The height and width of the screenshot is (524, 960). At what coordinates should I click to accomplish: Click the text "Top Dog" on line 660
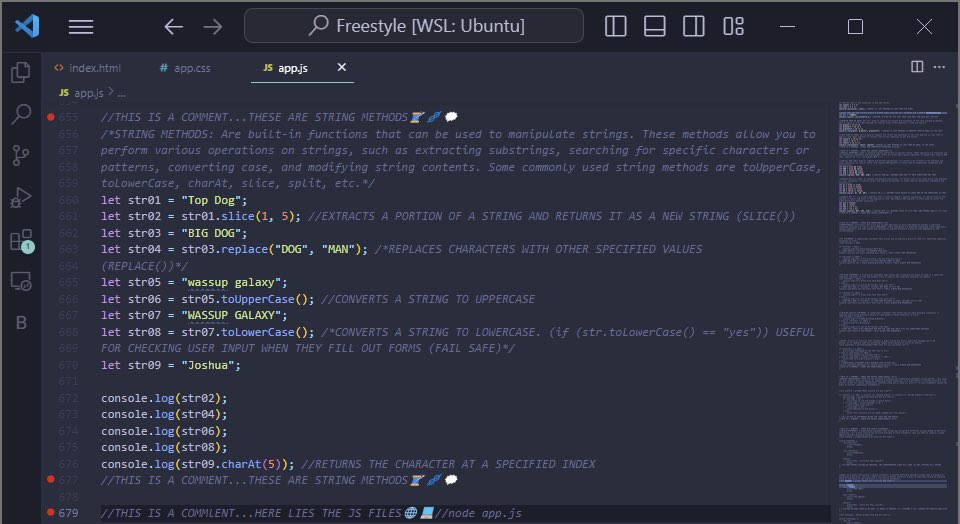click(x=211, y=200)
